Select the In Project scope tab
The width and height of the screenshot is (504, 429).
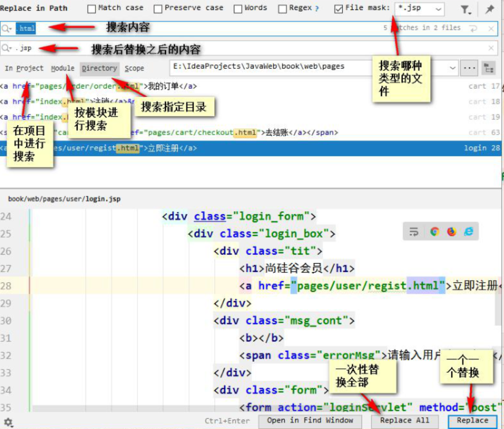[24, 68]
